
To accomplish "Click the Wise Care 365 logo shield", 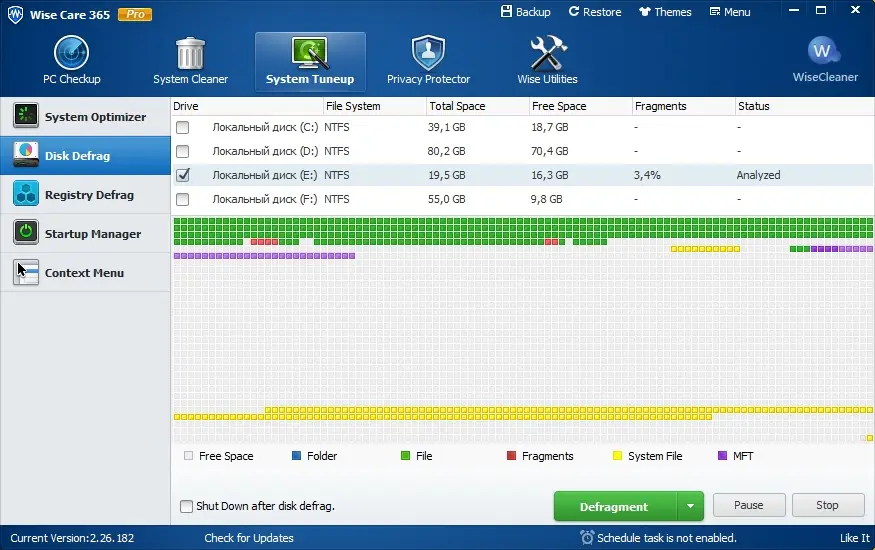I will 16,15.
